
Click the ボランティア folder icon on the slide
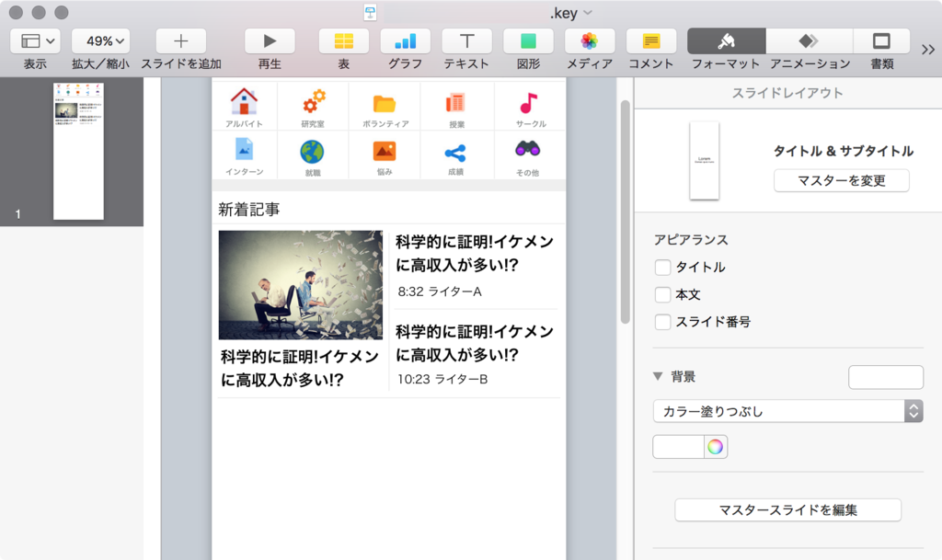pos(384,104)
